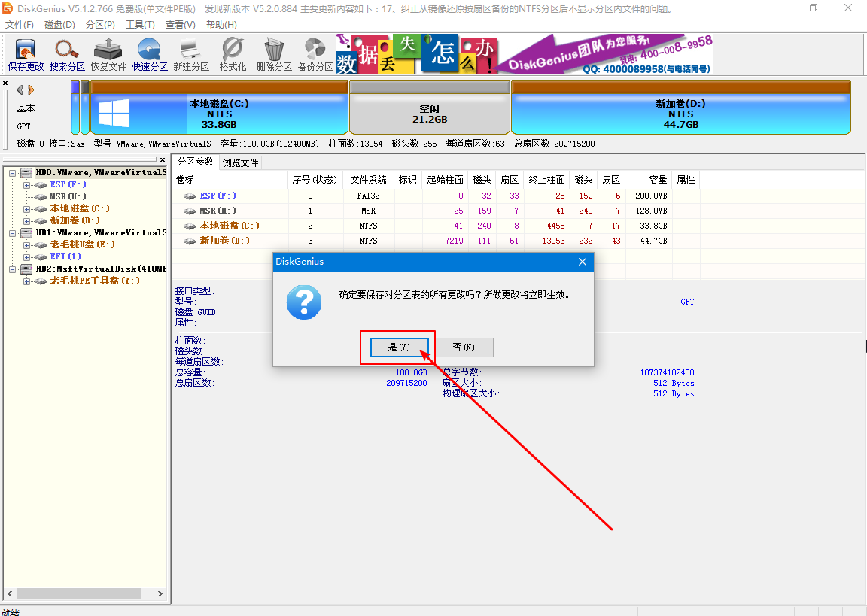867x616 pixels.
Task: Click the 序号(状态) column header
Action: 315,180
